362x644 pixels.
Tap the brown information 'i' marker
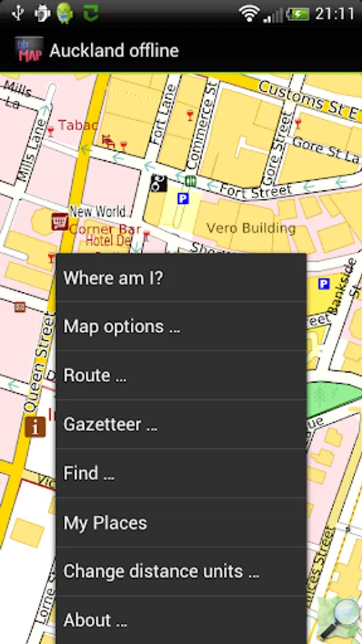35,426
